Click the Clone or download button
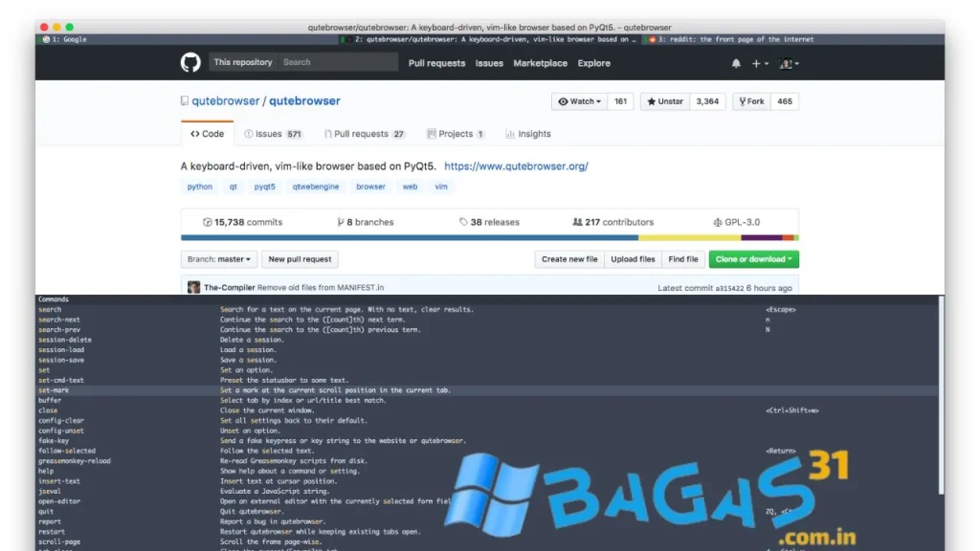The width and height of the screenshot is (980, 551). (x=753, y=259)
